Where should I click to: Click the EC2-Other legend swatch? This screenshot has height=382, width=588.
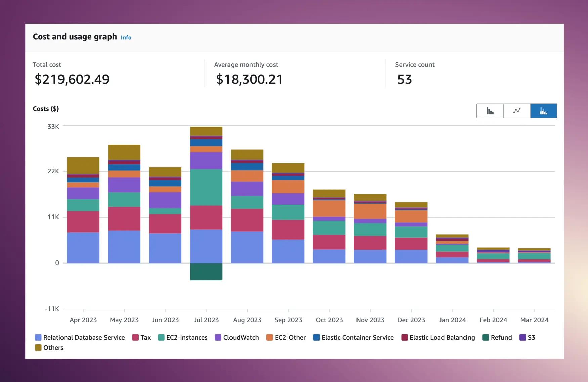(269, 337)
